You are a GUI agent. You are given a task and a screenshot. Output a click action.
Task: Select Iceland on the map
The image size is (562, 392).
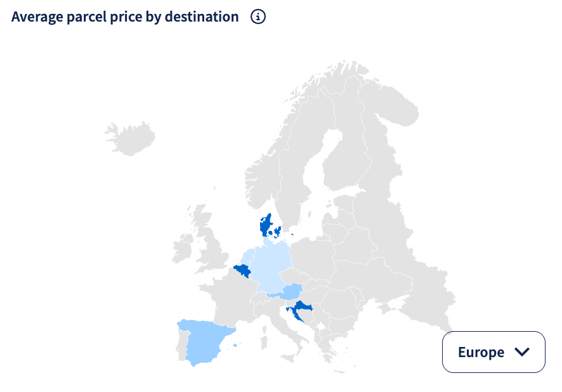[x=130, y=138]
